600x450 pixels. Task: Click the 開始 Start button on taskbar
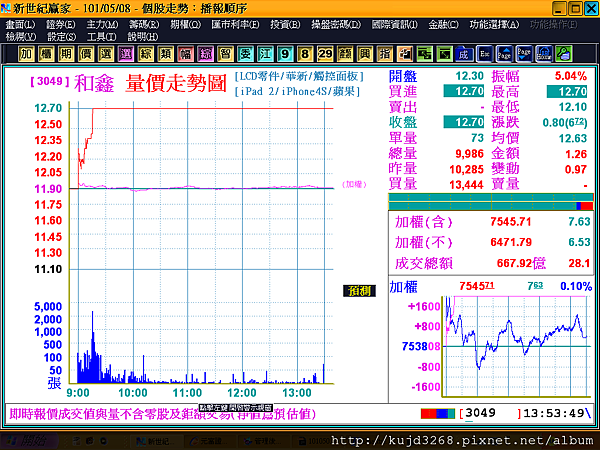31,441
